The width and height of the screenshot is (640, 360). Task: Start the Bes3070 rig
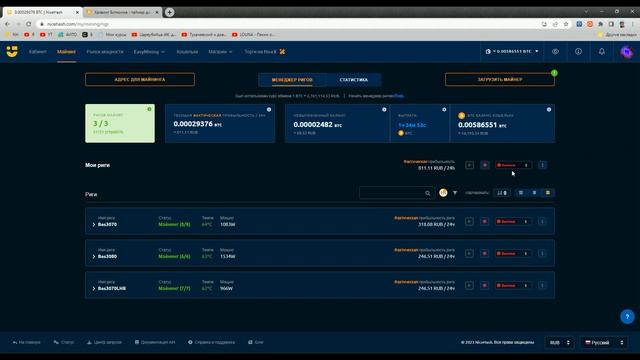(x=469, y=222)
